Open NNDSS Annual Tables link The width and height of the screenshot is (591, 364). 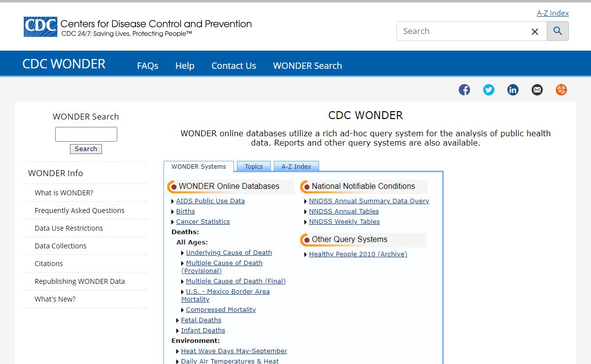tap(344, 211)
